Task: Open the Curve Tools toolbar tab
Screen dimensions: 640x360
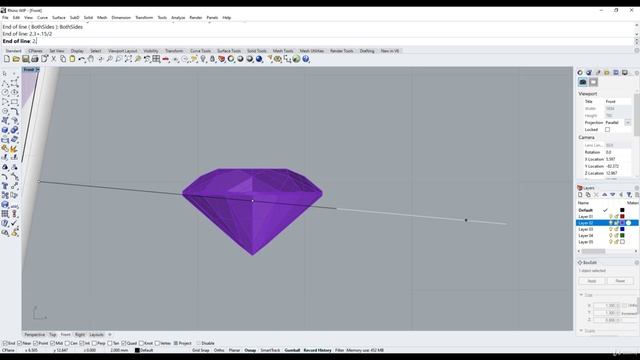Action: (200, 51)
